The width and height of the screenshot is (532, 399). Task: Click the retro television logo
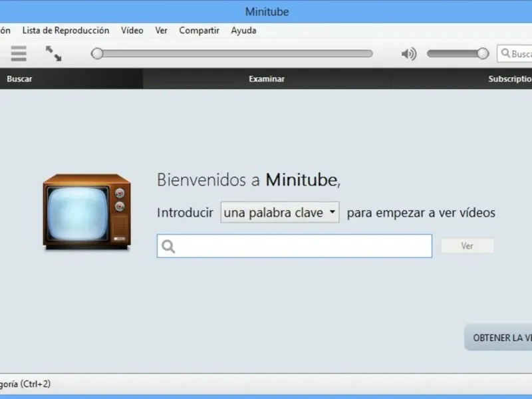pyautogui.click(x=87, y=212)
